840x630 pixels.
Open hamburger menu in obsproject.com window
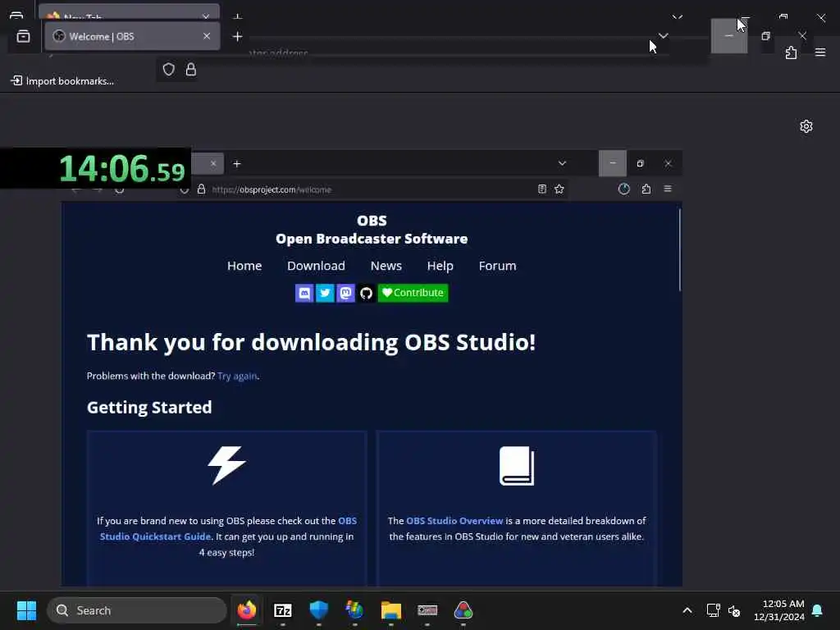[668, 189]
